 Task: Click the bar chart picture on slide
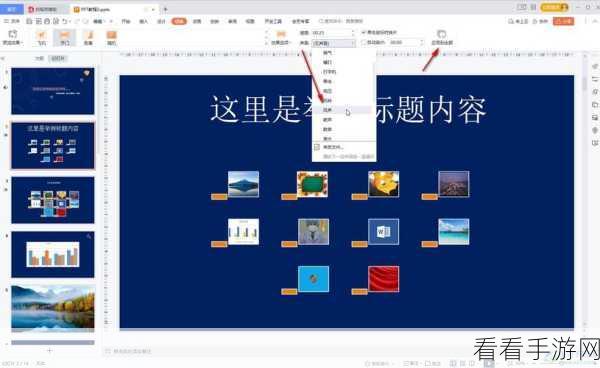click(243, 231)
